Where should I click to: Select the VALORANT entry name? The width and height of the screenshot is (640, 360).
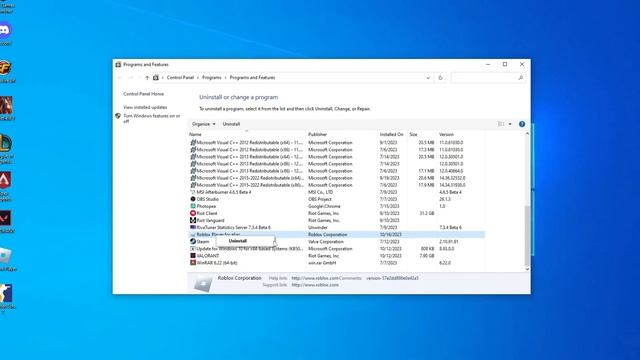coord(208,256)
